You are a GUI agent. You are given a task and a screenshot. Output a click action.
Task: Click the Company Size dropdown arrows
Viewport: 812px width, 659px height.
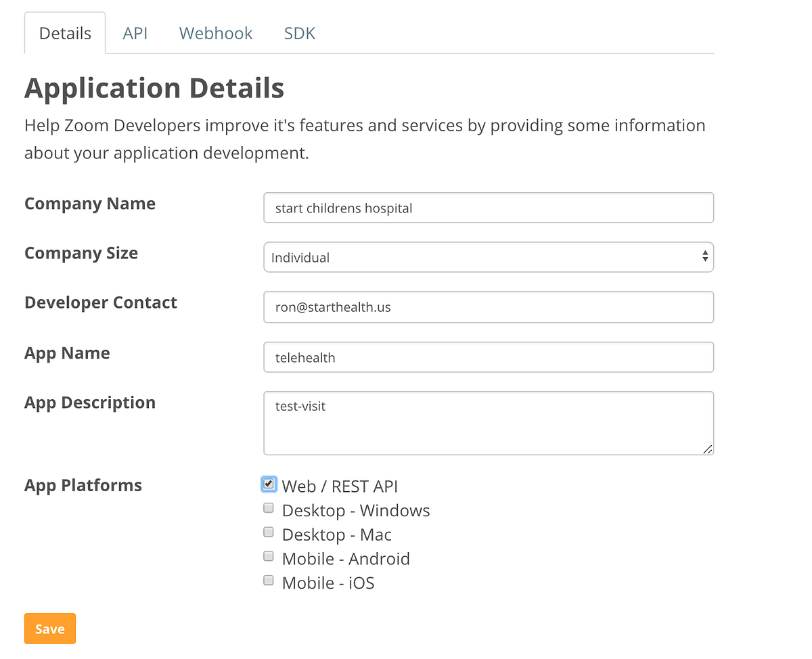(x=705, y=256)
